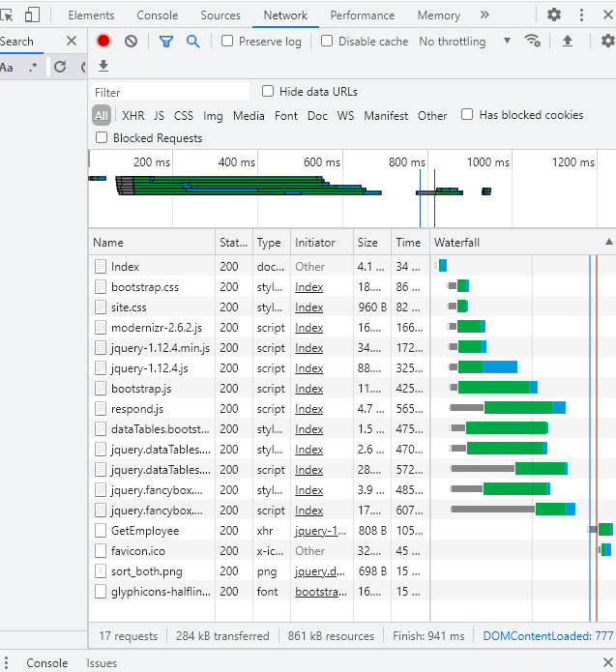
Task: Open network conditions wifi icon
Action: [x=532, y=41]
